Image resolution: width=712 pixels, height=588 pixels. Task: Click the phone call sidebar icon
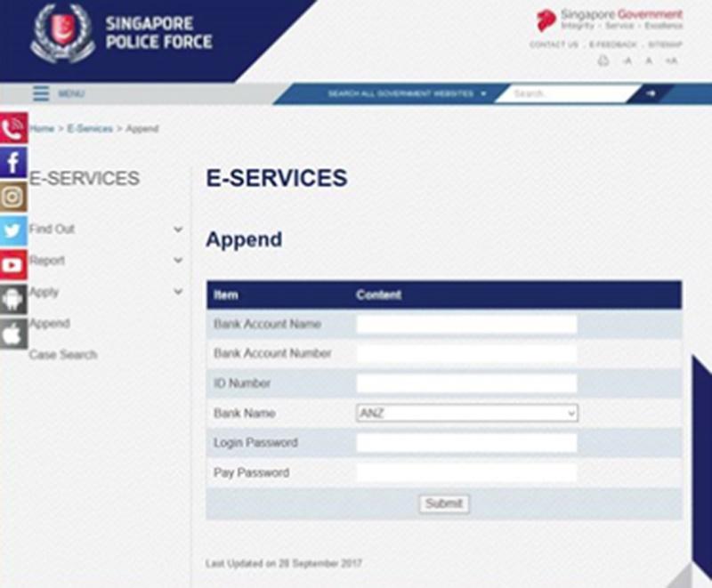pyautogui.click(x=13, y=128)
